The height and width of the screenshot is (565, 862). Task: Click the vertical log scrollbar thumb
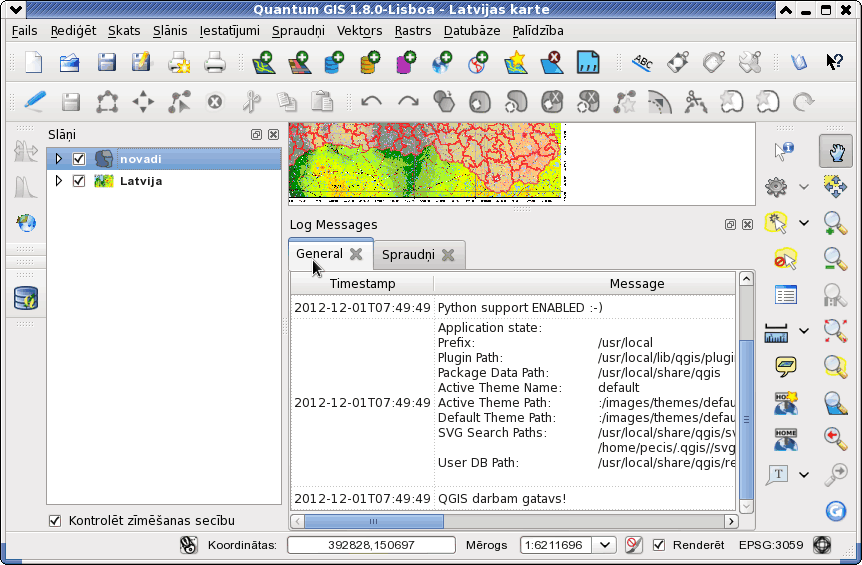(x=746, y=419)
